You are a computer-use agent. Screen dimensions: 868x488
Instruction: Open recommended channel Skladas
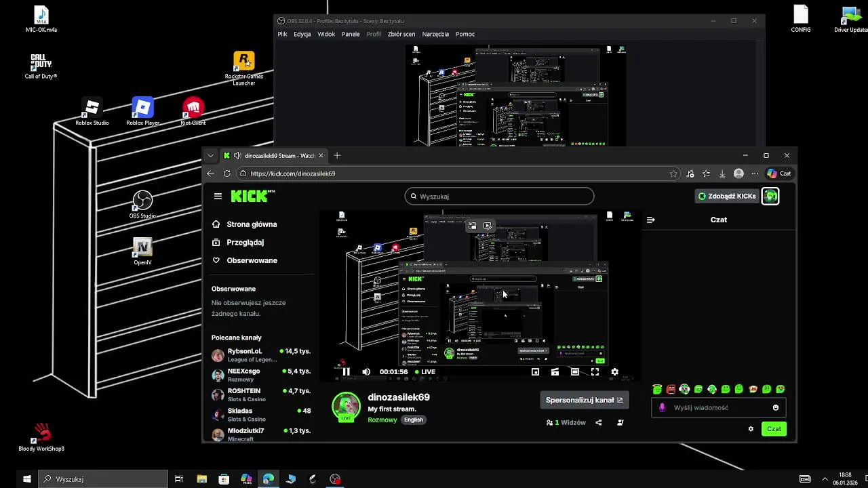261,414
